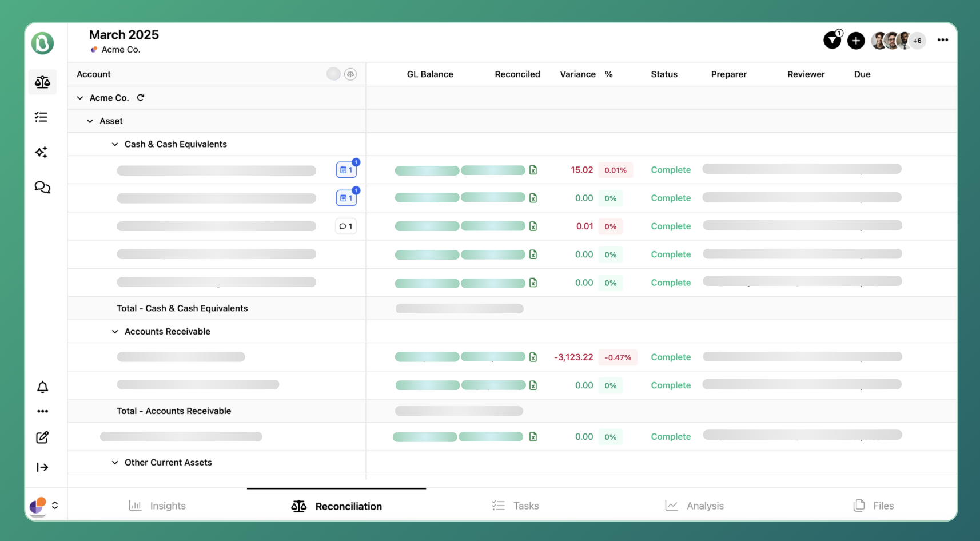Collapse the Accounts Receivable section
Image resolution: width=980 pixels, height=541 pixels.
click(115, 332)
